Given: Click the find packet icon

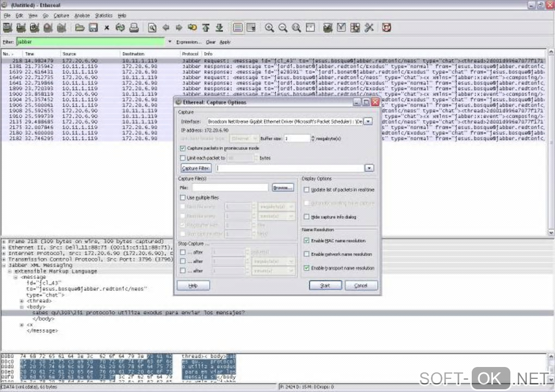Looking at the screenshot, I should (x=152, y=28).
